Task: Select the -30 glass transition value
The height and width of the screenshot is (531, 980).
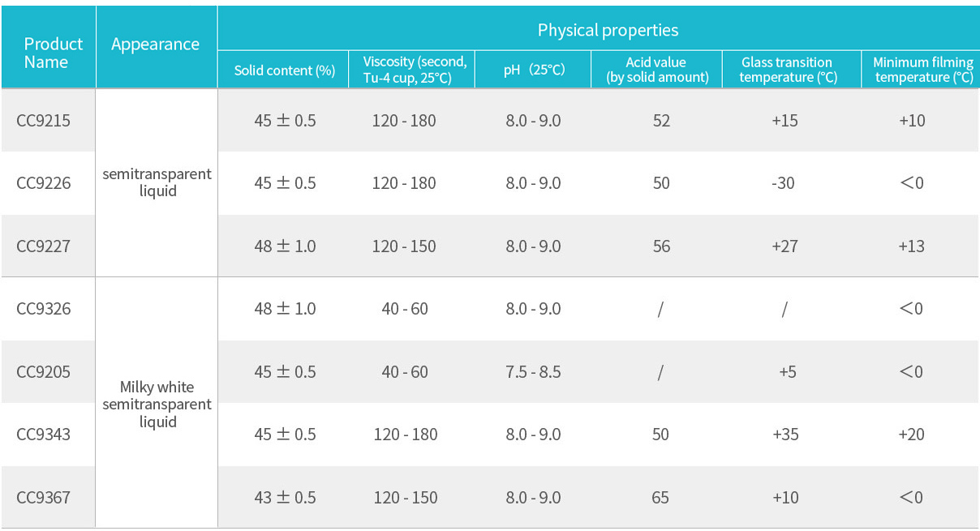Action: [784, 183]
